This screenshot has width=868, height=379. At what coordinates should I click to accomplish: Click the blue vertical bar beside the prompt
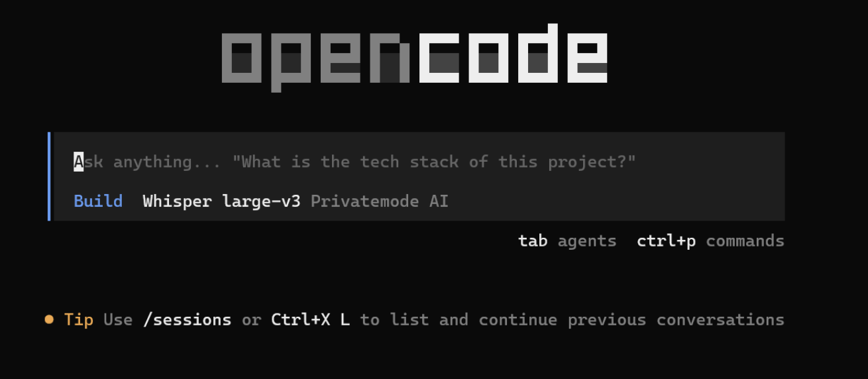point(49,176)
